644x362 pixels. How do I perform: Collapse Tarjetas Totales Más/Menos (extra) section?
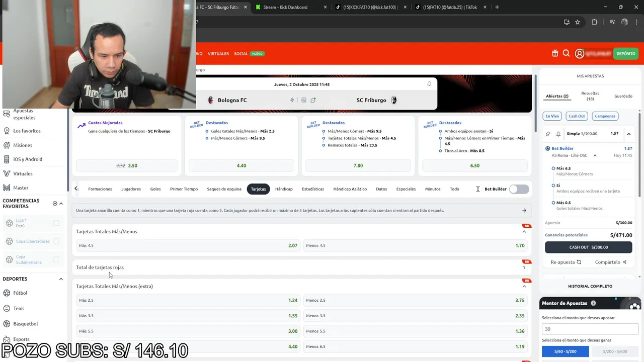tap(524, 286)
